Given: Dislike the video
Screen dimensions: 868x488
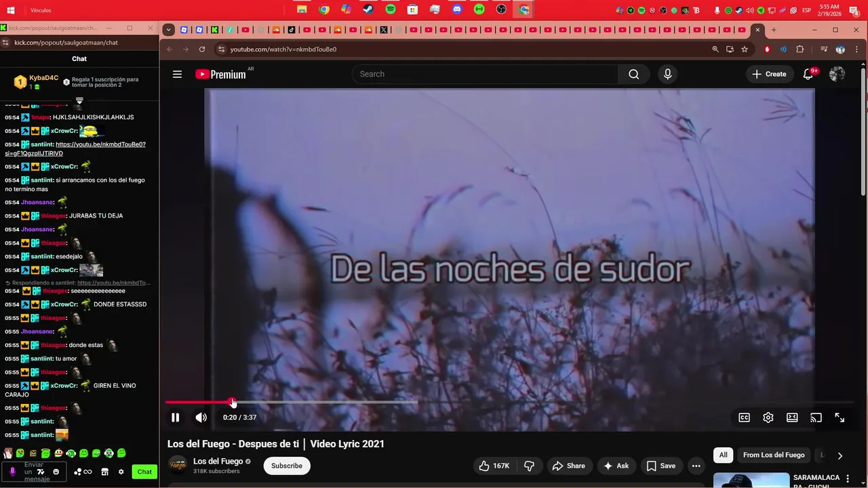Looking at the screenshot, I should 529,466.
